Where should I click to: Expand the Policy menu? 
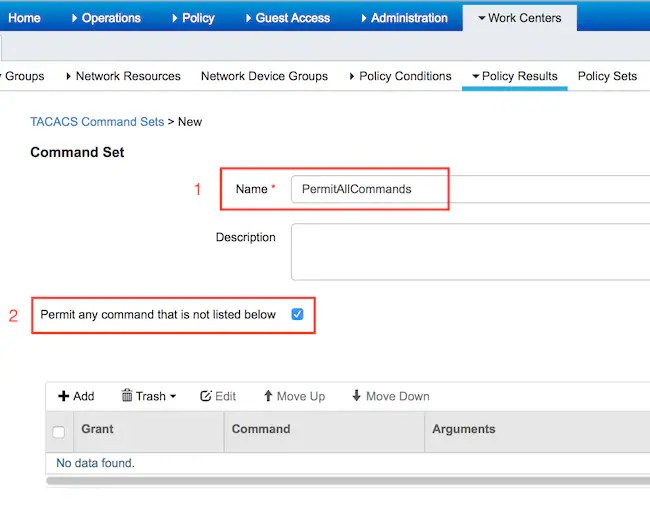(193, 18)
